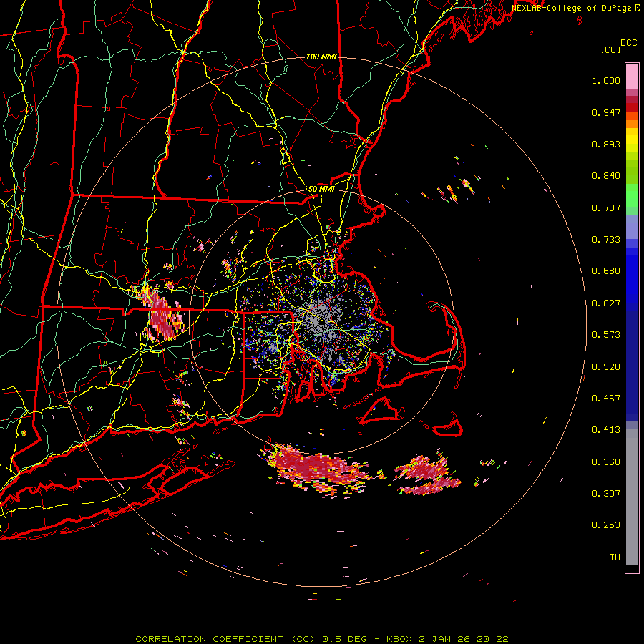
Task: Select the 0.573 scale label
Action: 606,335
